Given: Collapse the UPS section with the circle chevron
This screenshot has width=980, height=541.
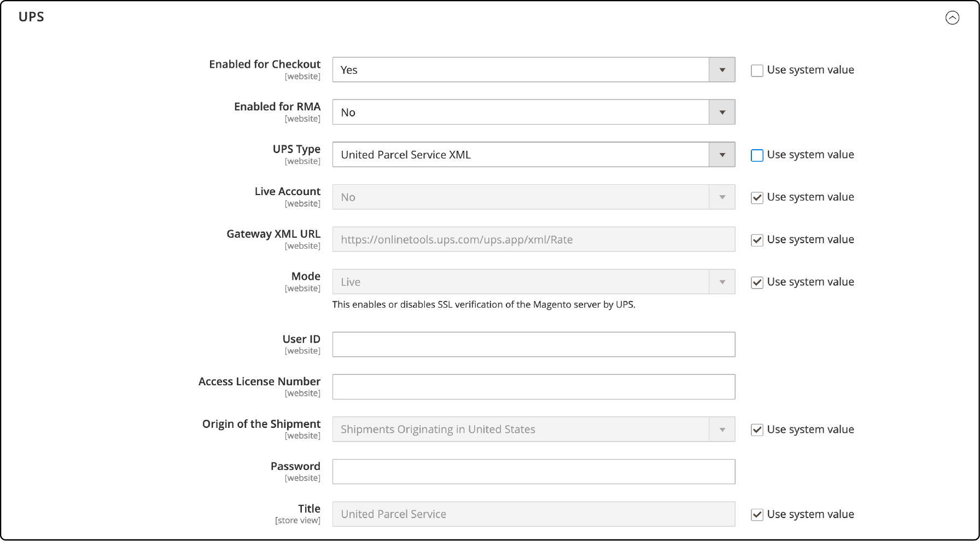Looking at the screenshot, I should [952, 18].
